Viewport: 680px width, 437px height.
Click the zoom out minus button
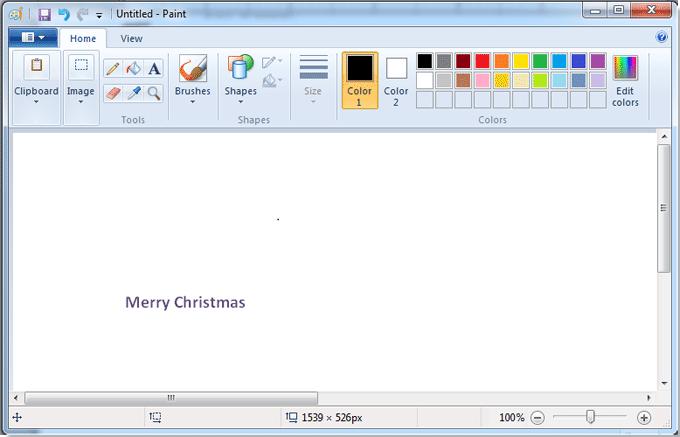pos(537,417)
